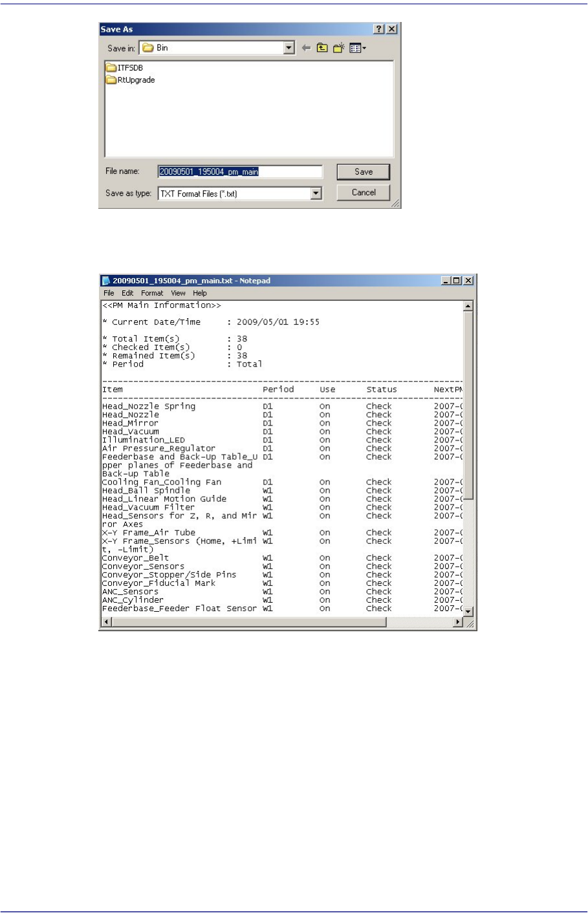Viewport: 588px width, 919px height.
Task: Click the 'Head_Linear Motion Guide' row
Action: [x=282, y=499]
